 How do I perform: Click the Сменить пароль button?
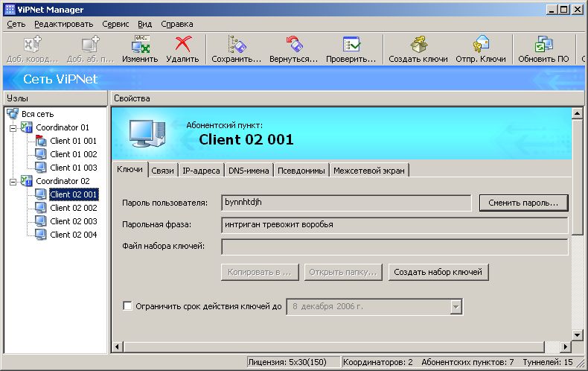click(x=523, y=203)
